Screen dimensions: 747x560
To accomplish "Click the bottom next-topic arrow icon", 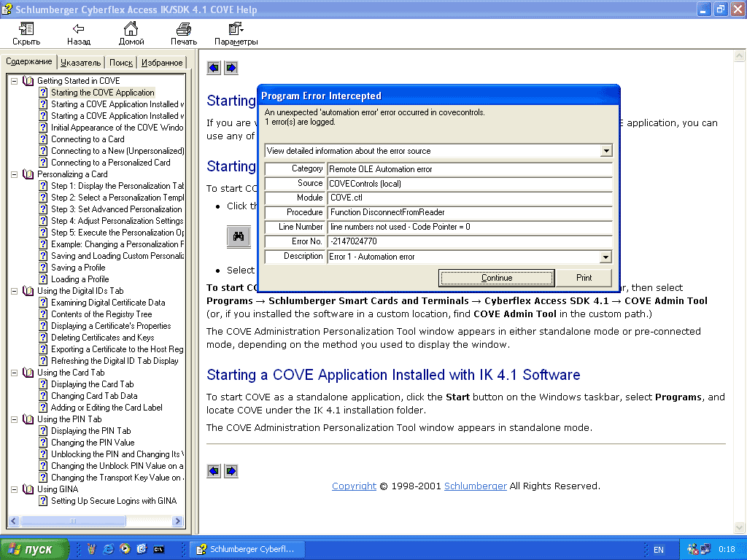I will coord(231,471).
